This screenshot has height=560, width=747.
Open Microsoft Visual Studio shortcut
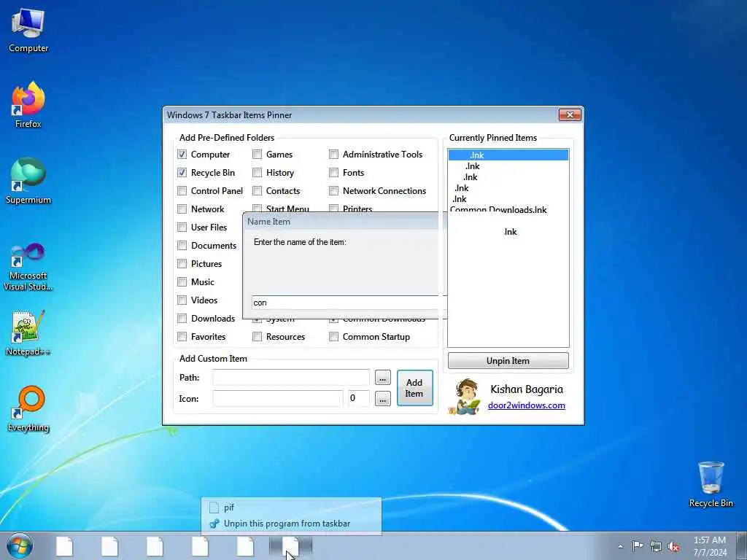point(28,267)
